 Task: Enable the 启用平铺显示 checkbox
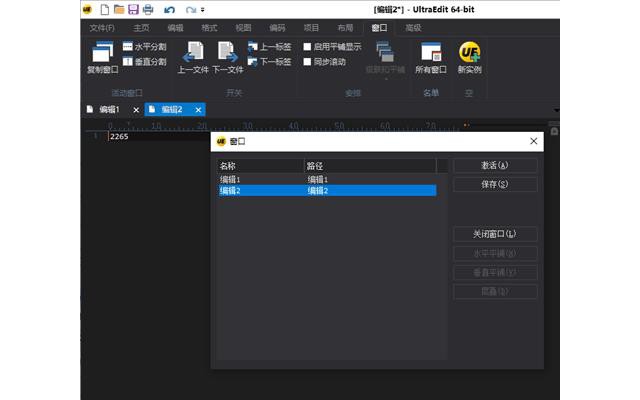[307, 47]
